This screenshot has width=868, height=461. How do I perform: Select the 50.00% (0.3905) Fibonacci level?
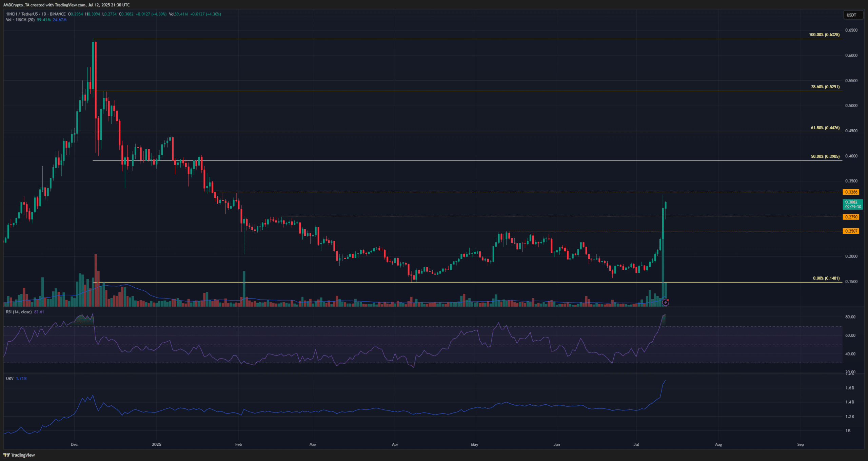tap(825, 156)
